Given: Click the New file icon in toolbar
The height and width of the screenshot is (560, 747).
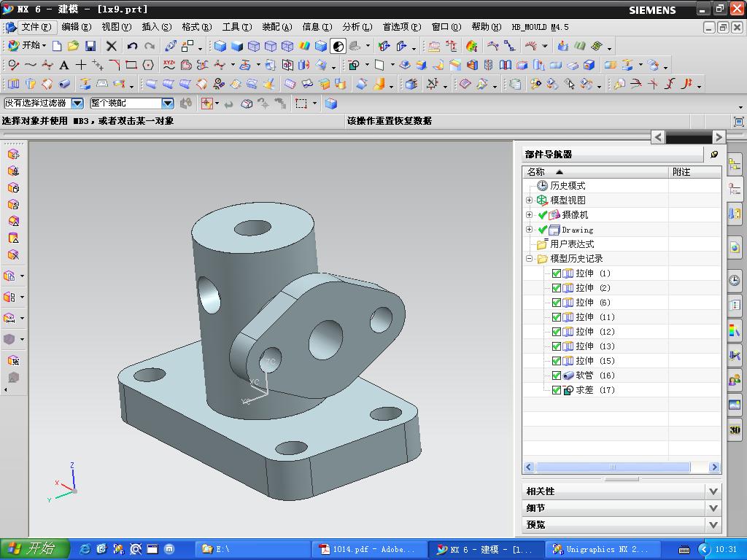Looking at the screenshot, I should pos(57,46).
